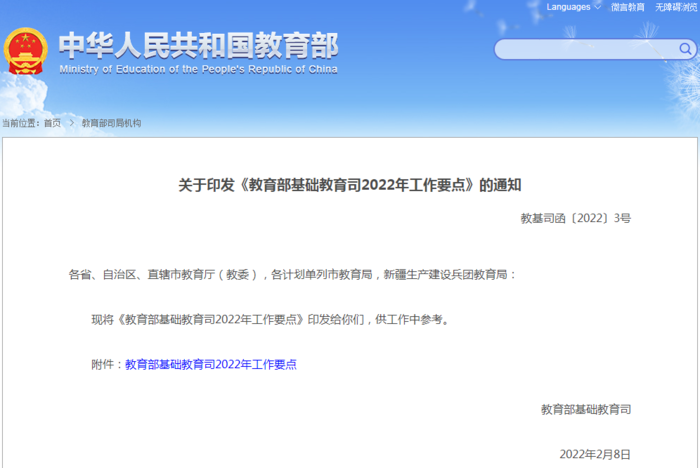The image size is (700, 468).
Task: Click the search magnifier icon
Action: 685,49
